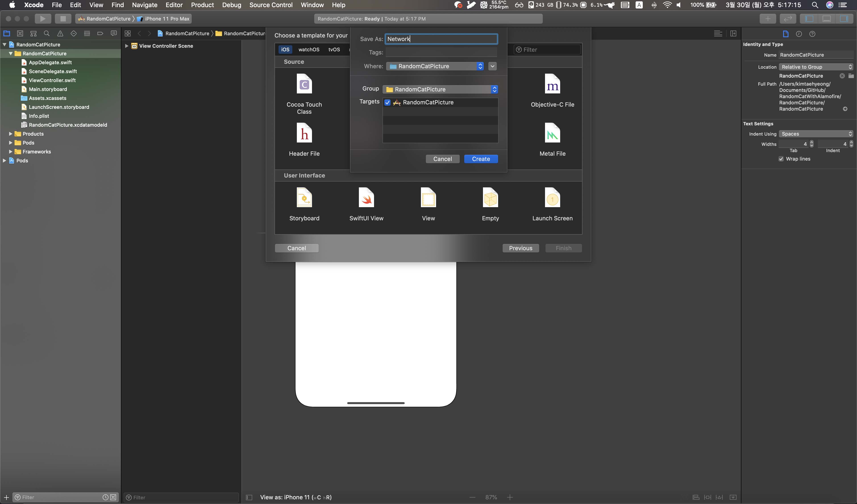The height and width of the screenshot is (504, 857).
Task: Click the code review arrows button
Action: 788,19
